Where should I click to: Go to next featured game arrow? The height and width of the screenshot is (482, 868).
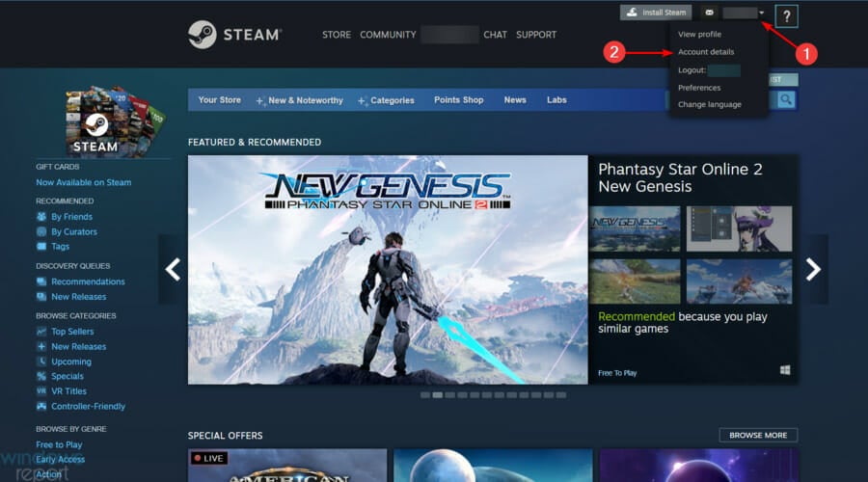click(x=813, y=270)
